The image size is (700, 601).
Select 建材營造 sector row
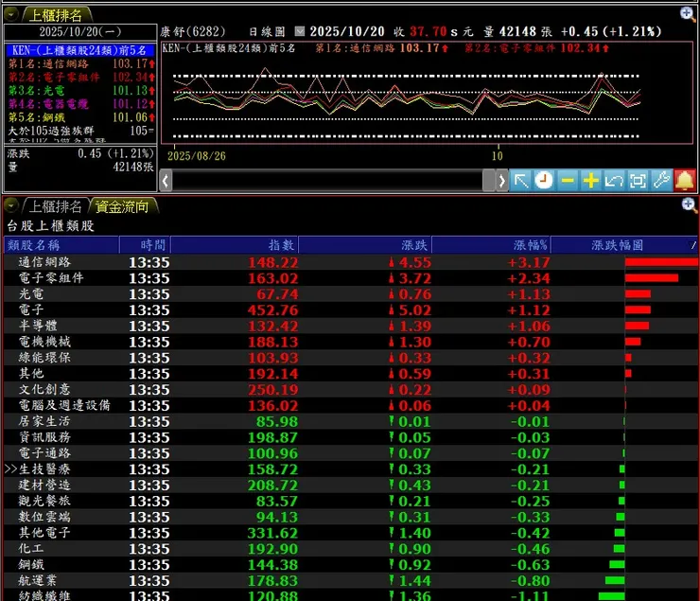tap(350, 485)
